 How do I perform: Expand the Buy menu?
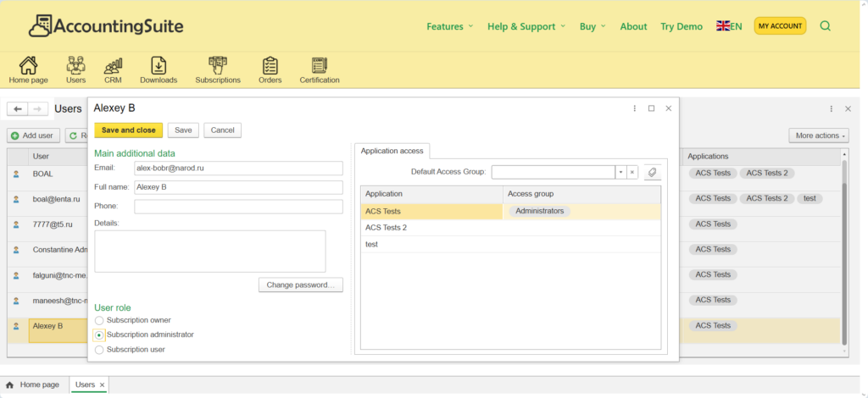(593, 26)
